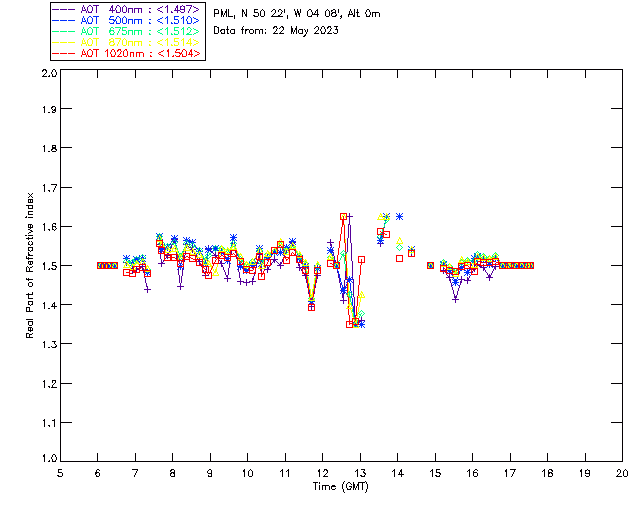Click the x-axis hour label 8
Image resolution: width=640 pixels, height=512 pixels.
(x=173, y=474)
